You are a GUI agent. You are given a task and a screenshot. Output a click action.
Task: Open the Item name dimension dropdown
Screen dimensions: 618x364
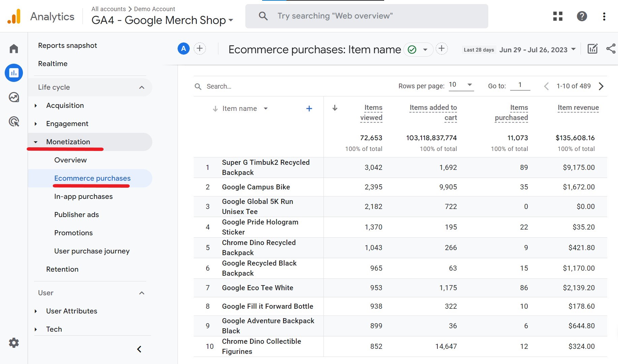266,109
